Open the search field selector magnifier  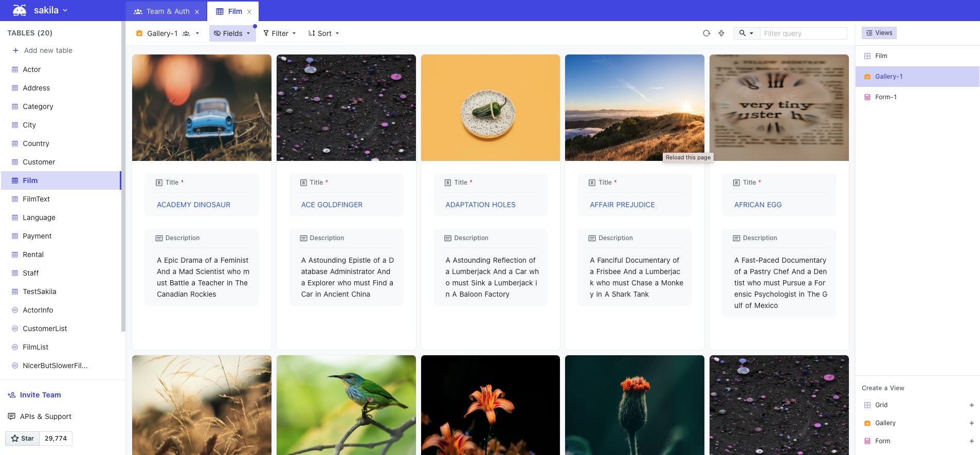pyautogui.click(x=746, y=33)
